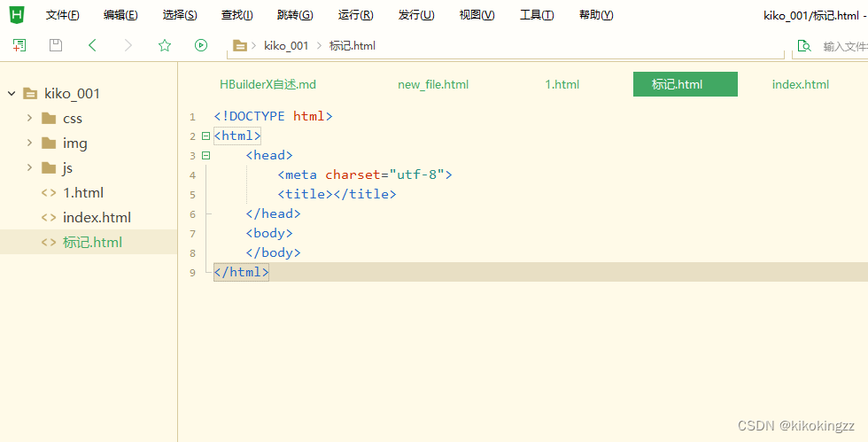The height and width of the screenshot is (442, 868).
Task: Click the file search input field
Action: (845, 47)
